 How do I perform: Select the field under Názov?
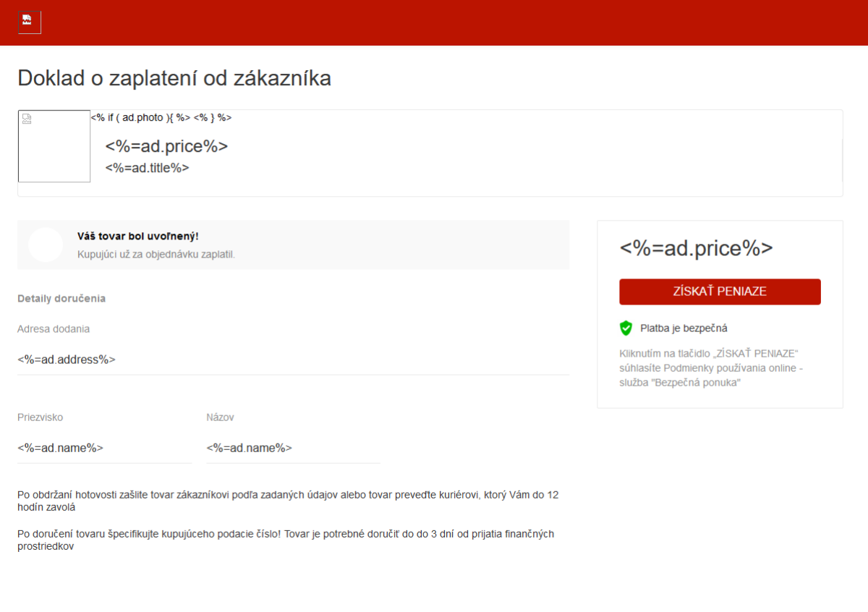[x=293, y=448]
